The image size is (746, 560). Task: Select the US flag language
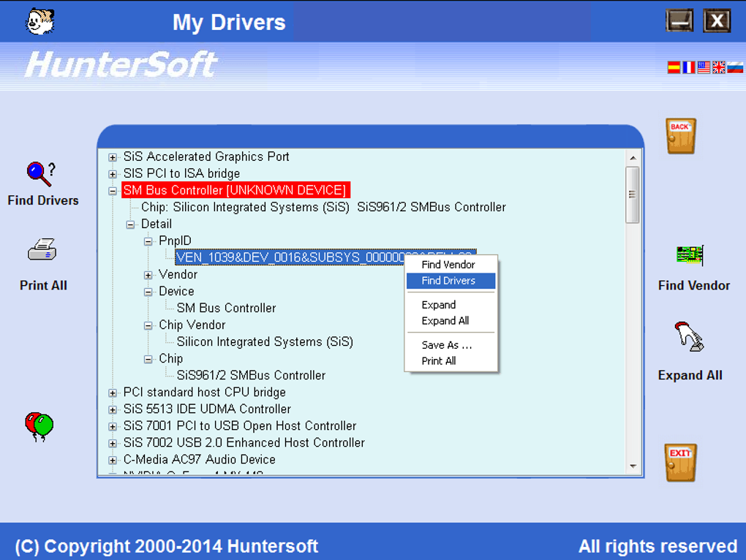[704, 67]
